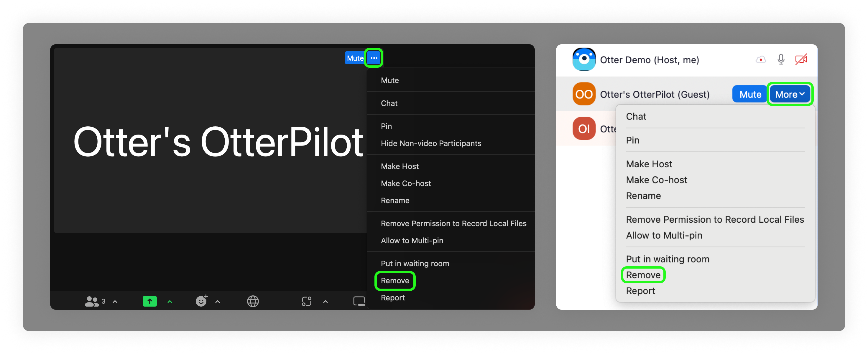Click the cloud recording icon for Otter Demo
The width and height of the screenshot is (868, 354).
(x=760, y=60)
